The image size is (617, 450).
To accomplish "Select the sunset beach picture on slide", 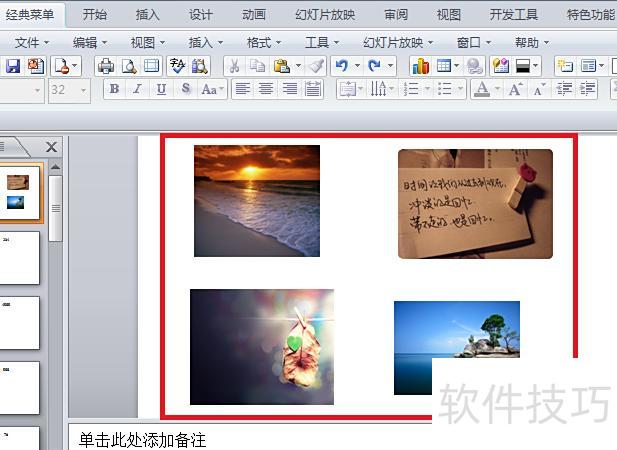I will point(257,201).
